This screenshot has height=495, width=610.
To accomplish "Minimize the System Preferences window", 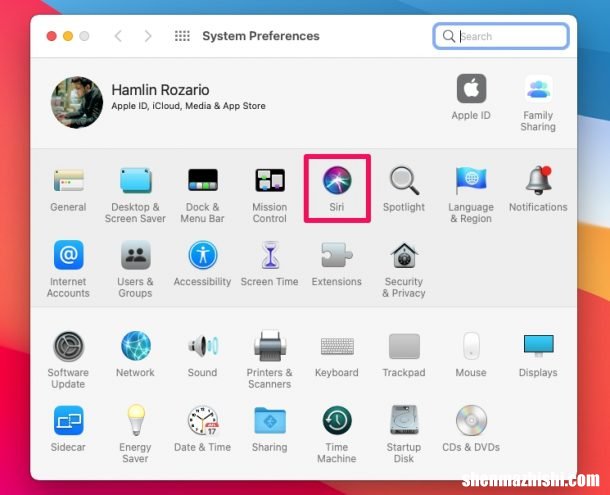I will click(68, 36).
